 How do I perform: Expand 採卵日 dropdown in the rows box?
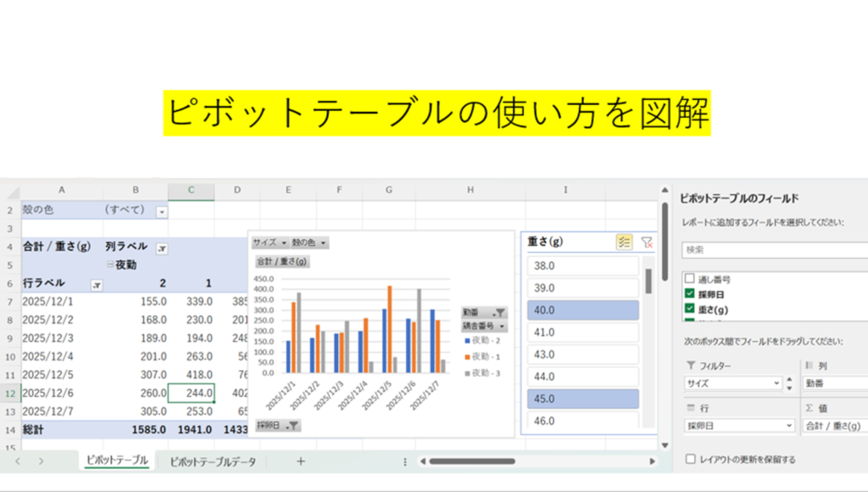tap(787, 426)
